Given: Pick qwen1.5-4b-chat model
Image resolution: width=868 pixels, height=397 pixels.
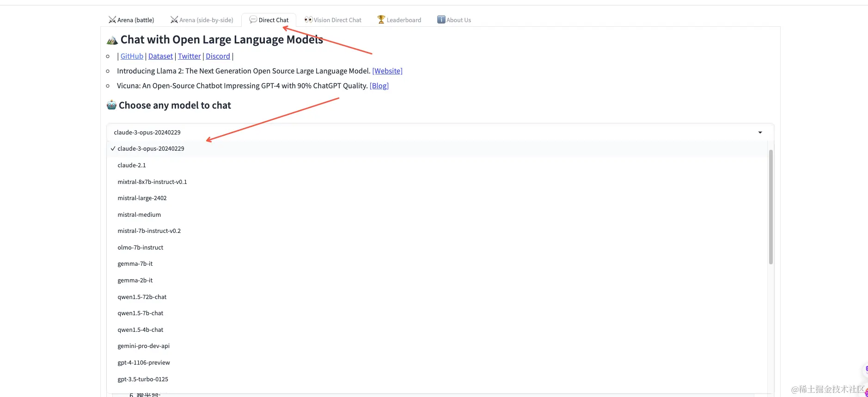Looking at the screenshot, I should (x=437, y=330).
